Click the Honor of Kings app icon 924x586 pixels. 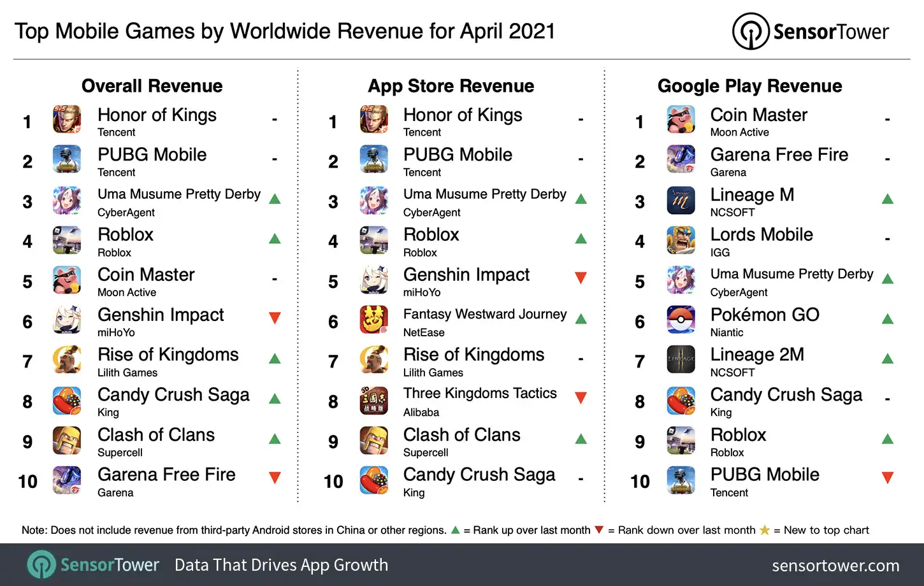coord(67,120)
